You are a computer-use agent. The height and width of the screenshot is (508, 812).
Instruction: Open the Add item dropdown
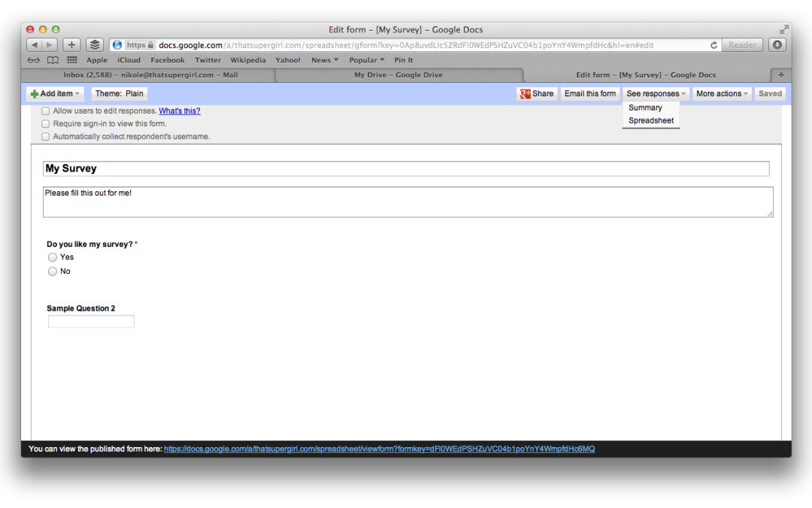tap(55, 94)
